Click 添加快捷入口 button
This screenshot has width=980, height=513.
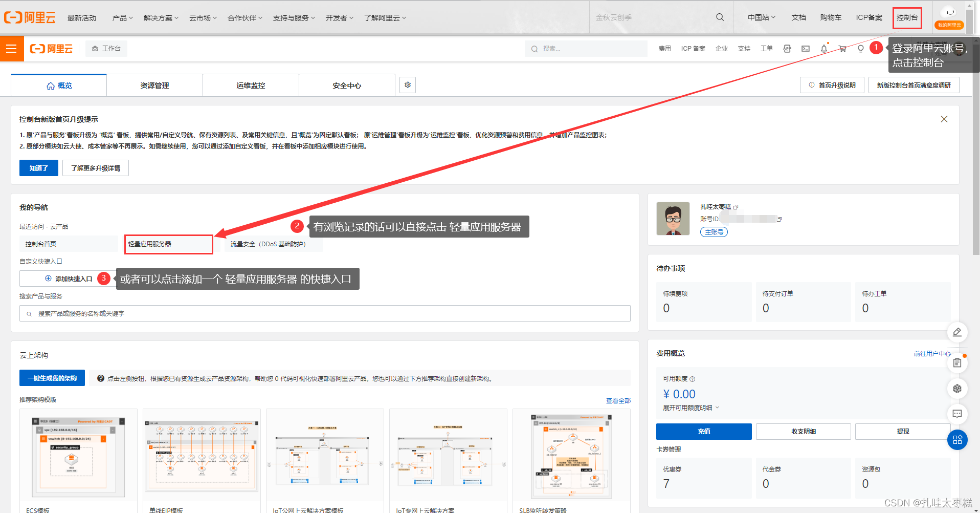point(69,279)
